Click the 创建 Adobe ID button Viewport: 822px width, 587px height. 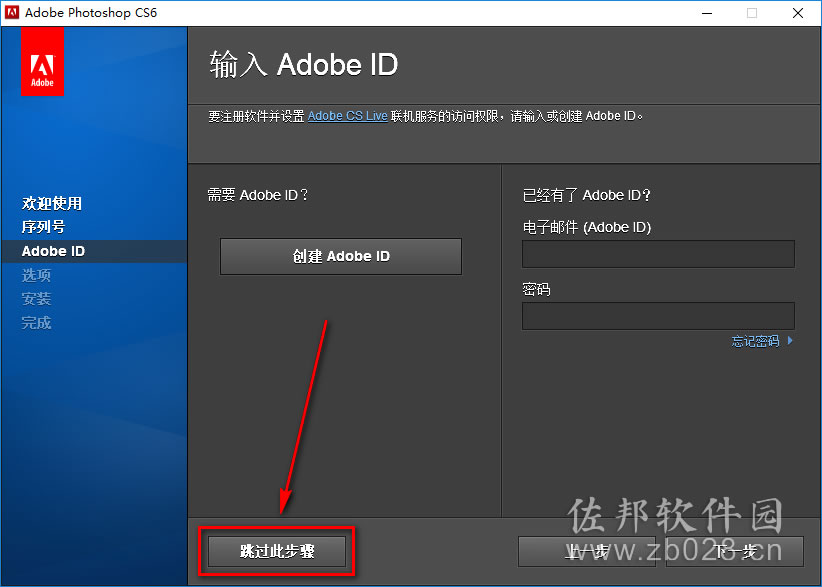(x=341, y=256)
